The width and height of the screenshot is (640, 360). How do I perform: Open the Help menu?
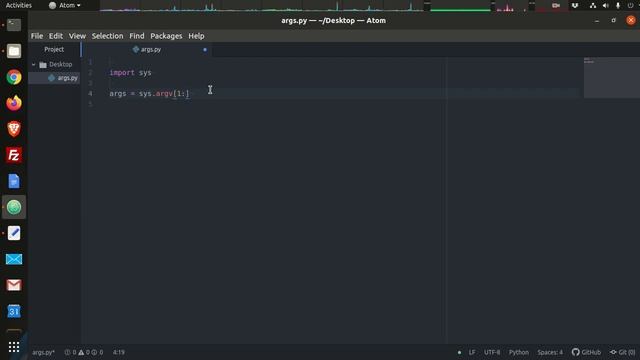click(196, 36)
